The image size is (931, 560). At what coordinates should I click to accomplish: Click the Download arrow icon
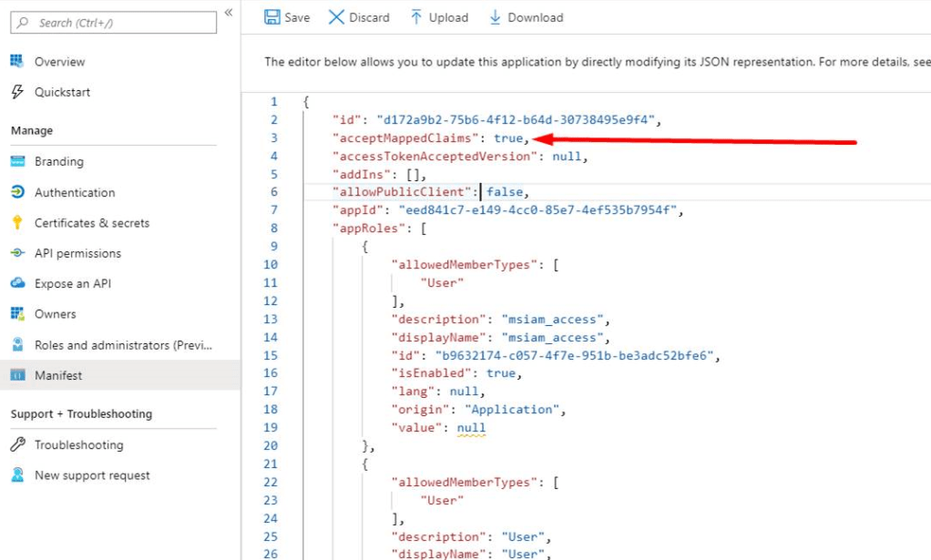pyautogui.click(x=496, y=17)
